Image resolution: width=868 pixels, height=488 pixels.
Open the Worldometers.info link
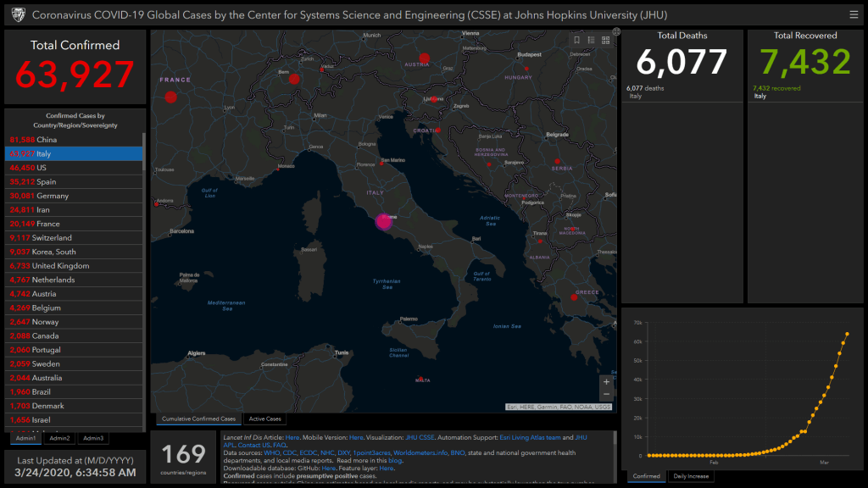coord(420,452)
